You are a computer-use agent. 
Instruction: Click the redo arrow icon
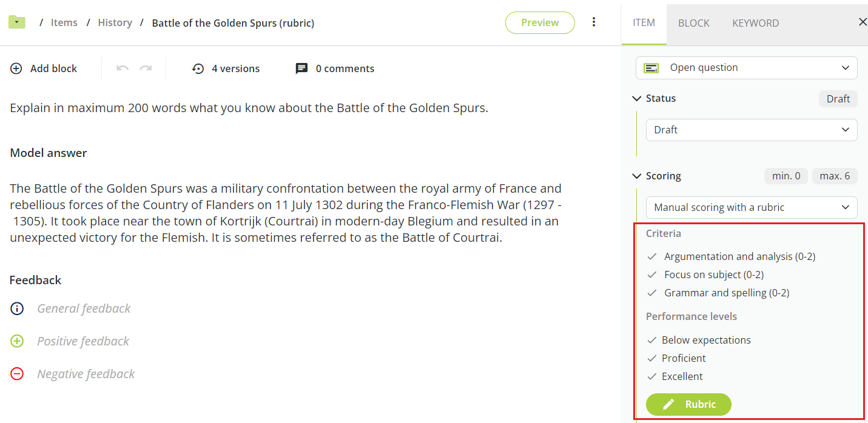146,68
